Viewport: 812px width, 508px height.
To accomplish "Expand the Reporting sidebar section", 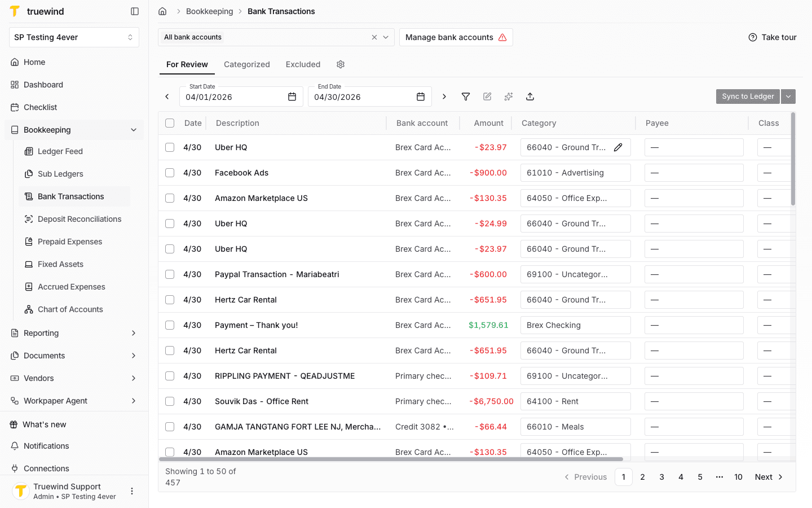I will coord(134,333).
